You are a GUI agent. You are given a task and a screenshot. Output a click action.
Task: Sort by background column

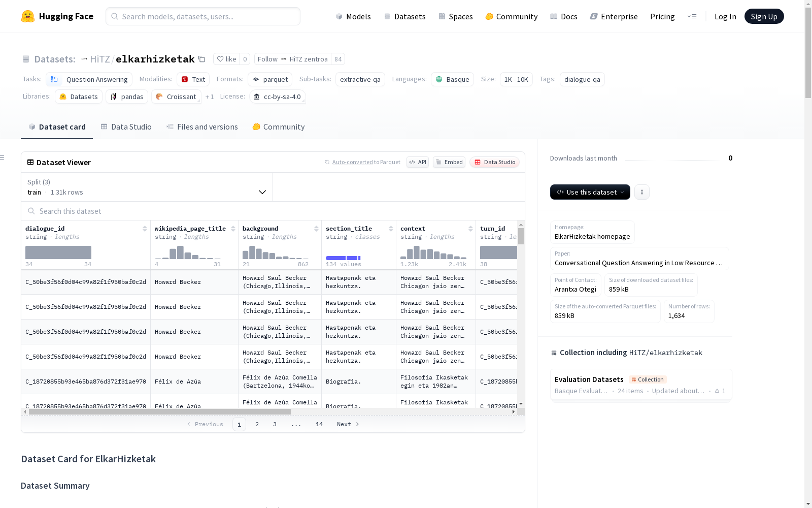coord(316,229)
